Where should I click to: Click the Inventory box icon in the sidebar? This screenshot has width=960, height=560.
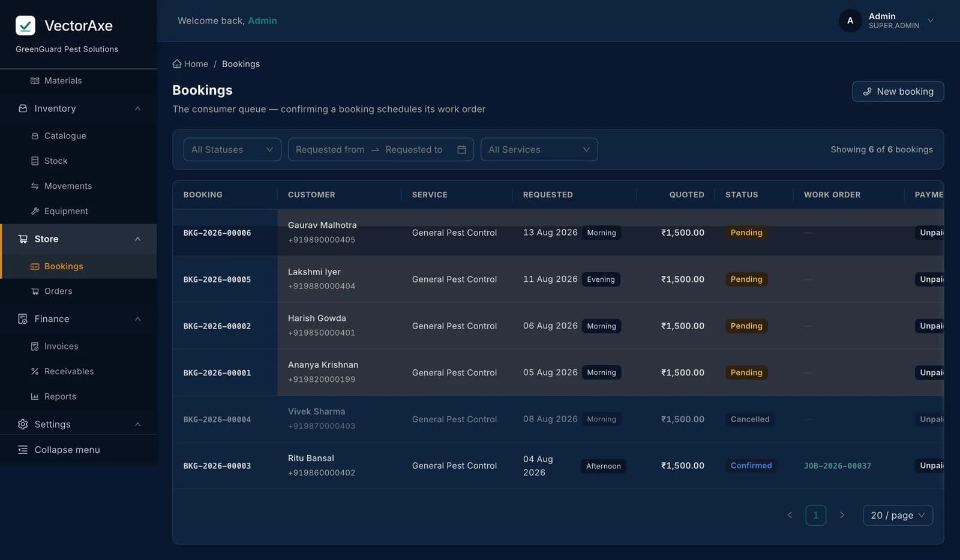pyautogui.click(x=23, y=109)
